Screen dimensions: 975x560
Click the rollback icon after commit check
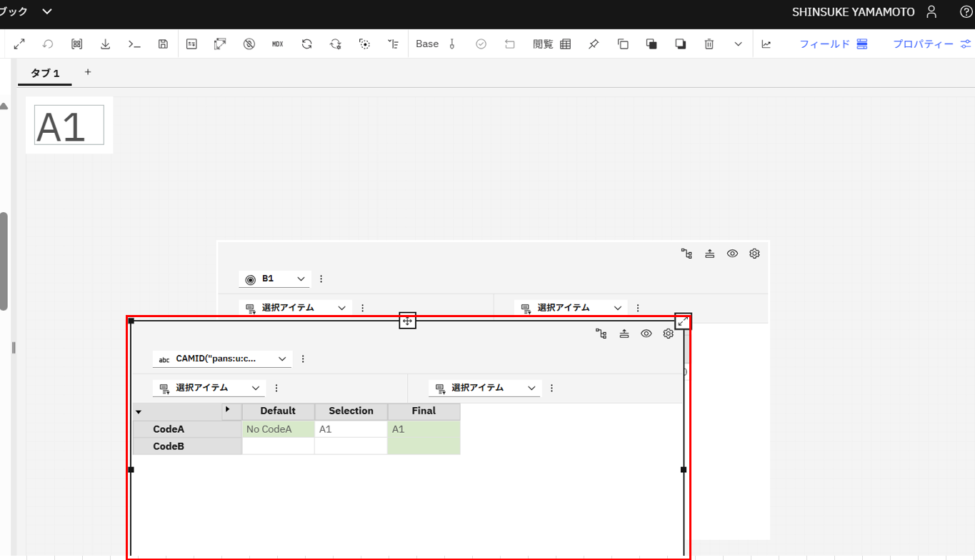[510, 44]
